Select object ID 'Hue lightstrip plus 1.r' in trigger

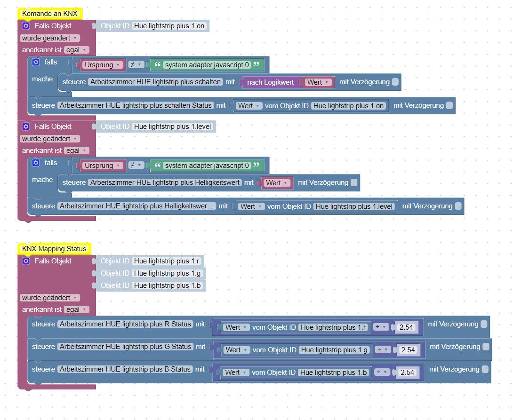coord(167,261)
